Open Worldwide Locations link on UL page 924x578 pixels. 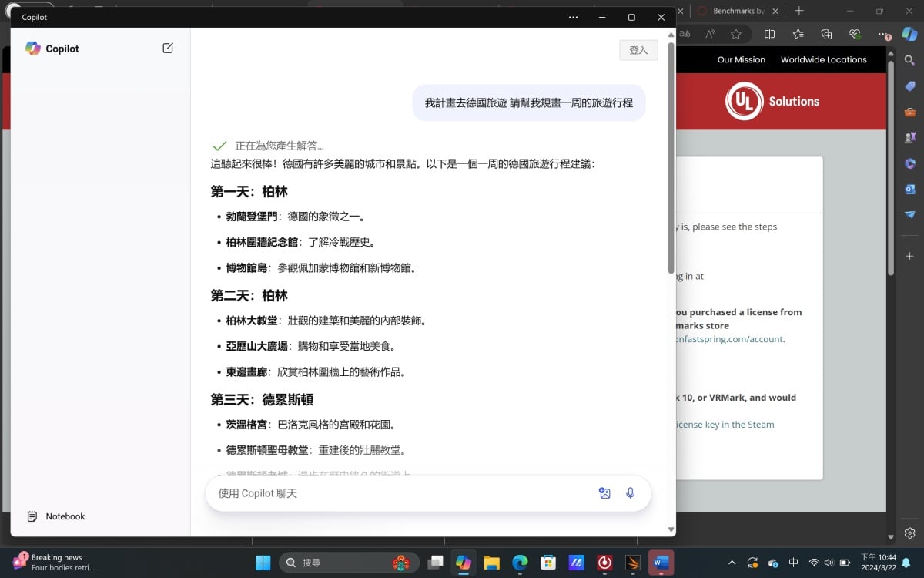click(x=824, y=59)
